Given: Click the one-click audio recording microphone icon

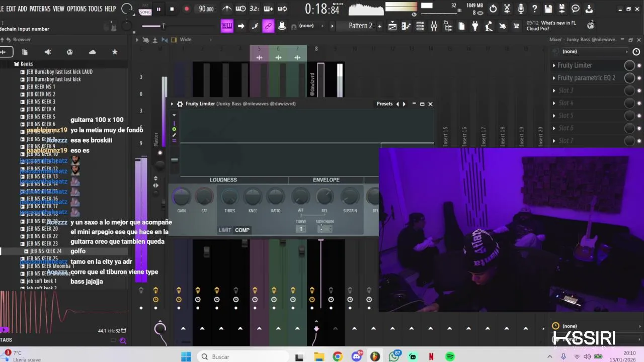Looking at the screenshot, I should (x=521, y=9).
